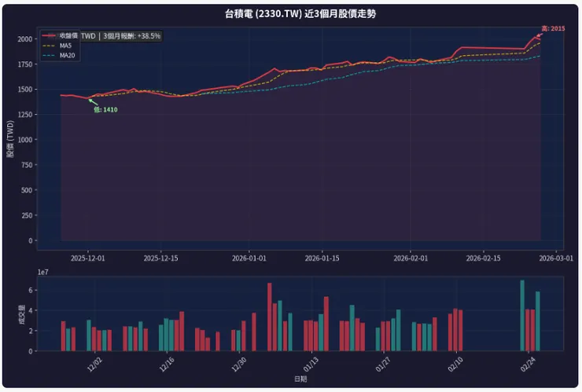Click the 6 tick on volume axis
582x392 pixels.
[x=31, y=291]
